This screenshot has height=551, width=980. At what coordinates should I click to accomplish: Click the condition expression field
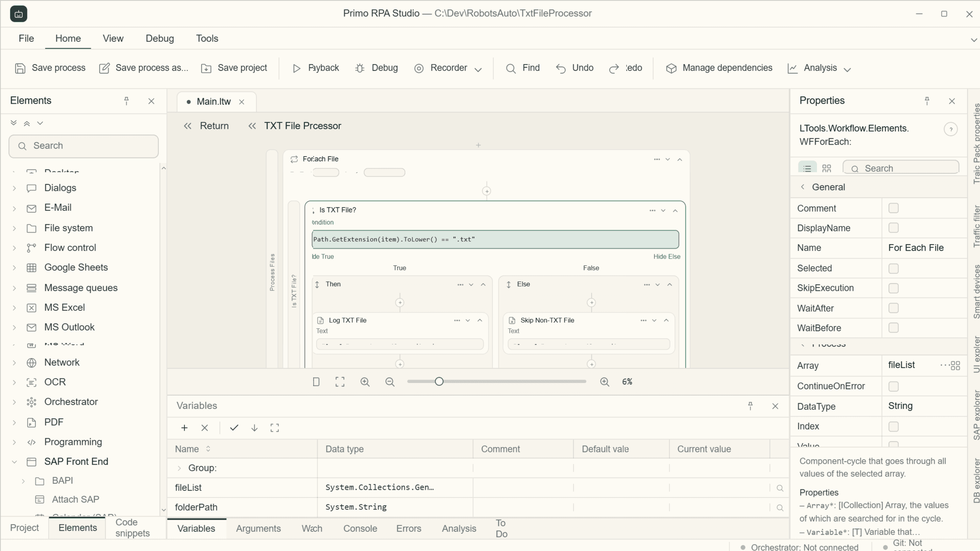coord(495,240)
